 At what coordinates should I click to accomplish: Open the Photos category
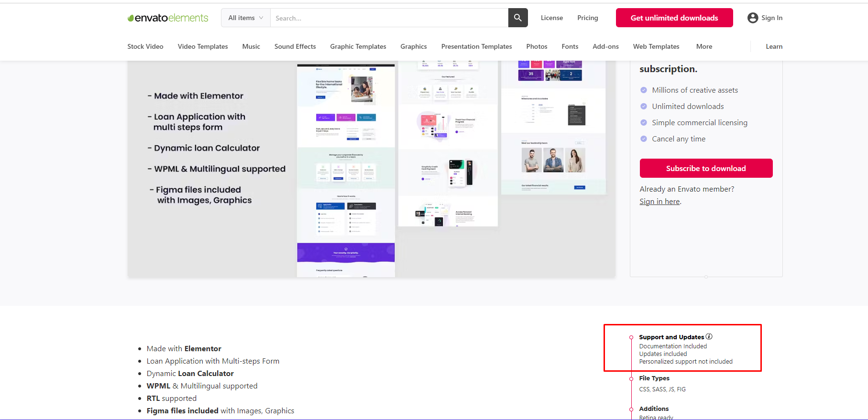(537, 46)
